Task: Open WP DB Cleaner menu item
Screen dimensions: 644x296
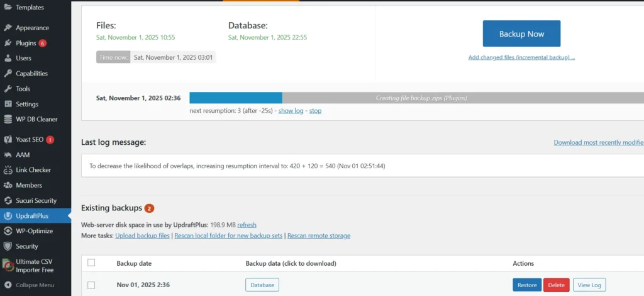Action: (36, 119)
